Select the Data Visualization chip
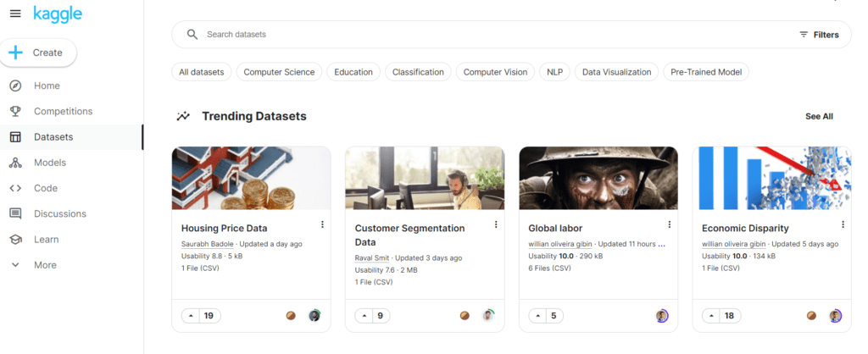 point(617,72)
